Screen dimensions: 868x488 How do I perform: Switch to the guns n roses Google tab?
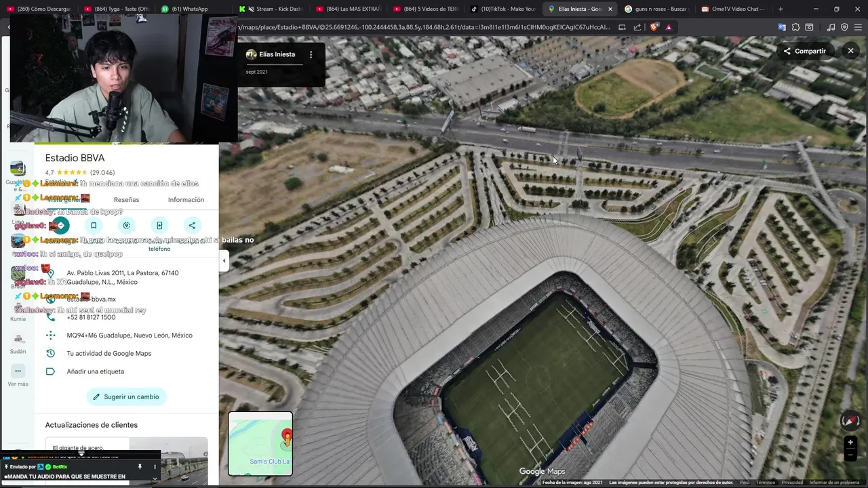click(x=655, y=9)
